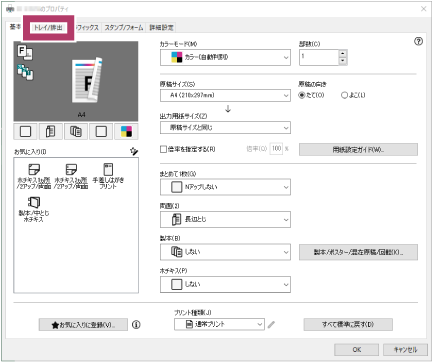
Task: Select the たて orientation radio button
Action: 302,95
